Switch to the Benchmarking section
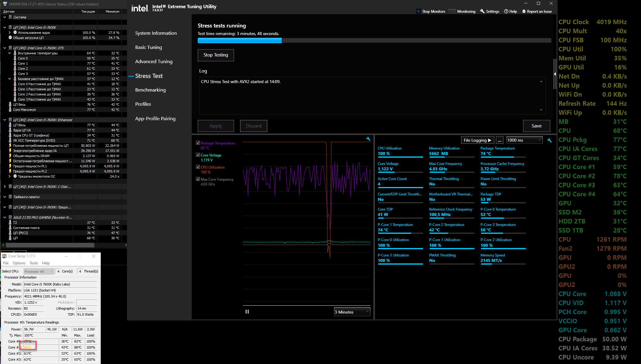 coord(150,90)
